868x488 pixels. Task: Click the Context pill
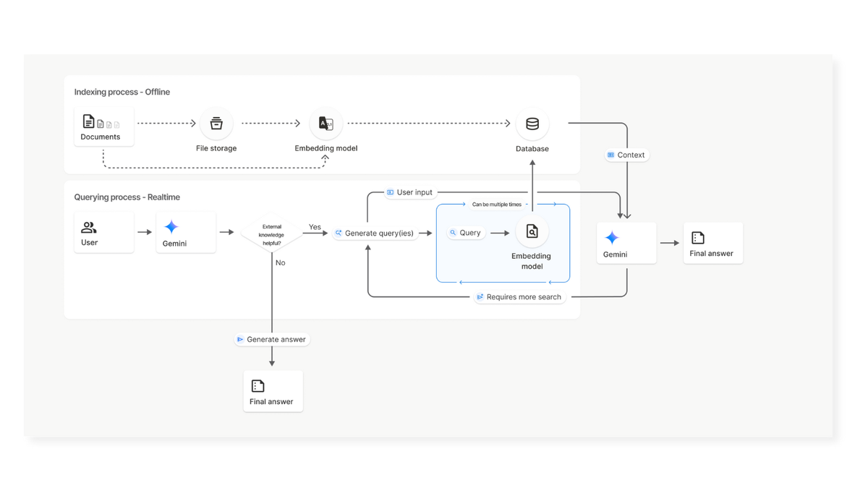pos(626,155)
